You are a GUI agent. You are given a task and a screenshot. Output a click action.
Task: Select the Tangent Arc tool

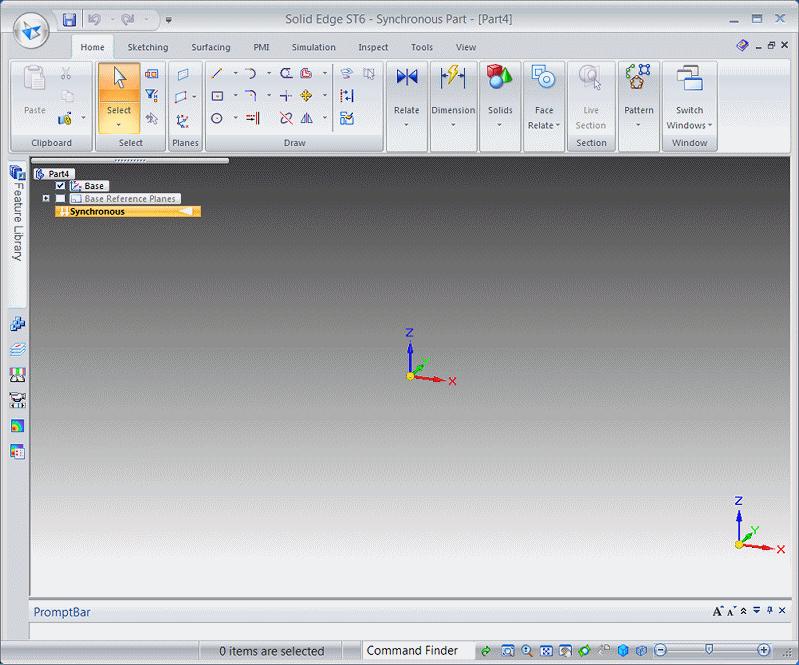(x=251, y=73)
